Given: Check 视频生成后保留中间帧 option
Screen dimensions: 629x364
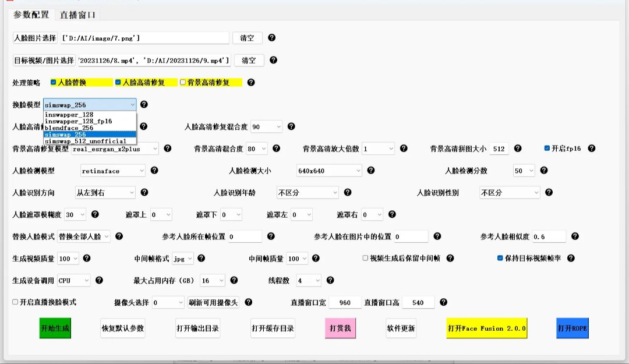Looking at the screenshot, I should pyautogui.click(x=365, y=258).
